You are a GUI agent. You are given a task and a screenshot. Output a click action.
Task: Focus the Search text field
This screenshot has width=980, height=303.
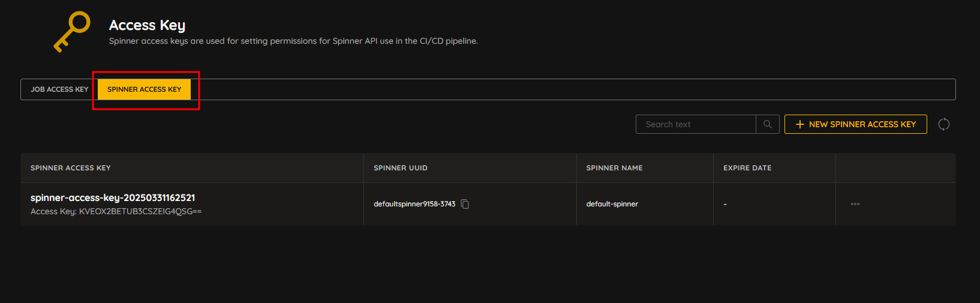coord(696,124)
